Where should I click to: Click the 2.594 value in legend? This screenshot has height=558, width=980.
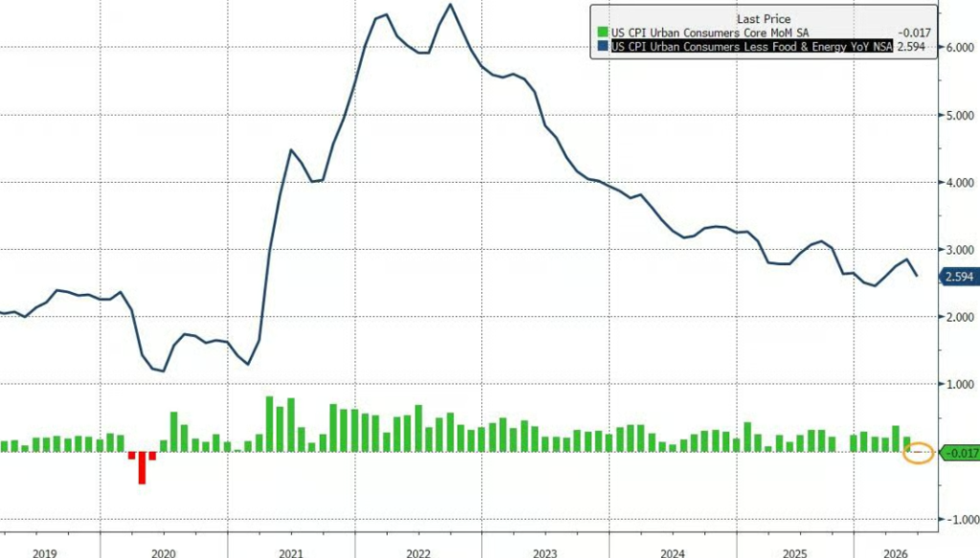click(911, 46)
